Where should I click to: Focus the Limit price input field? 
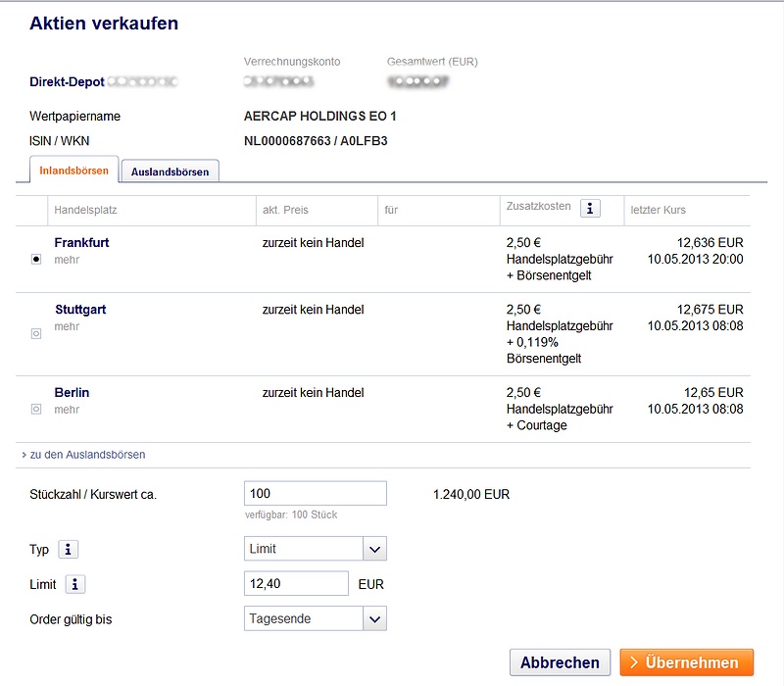[296, 584]
